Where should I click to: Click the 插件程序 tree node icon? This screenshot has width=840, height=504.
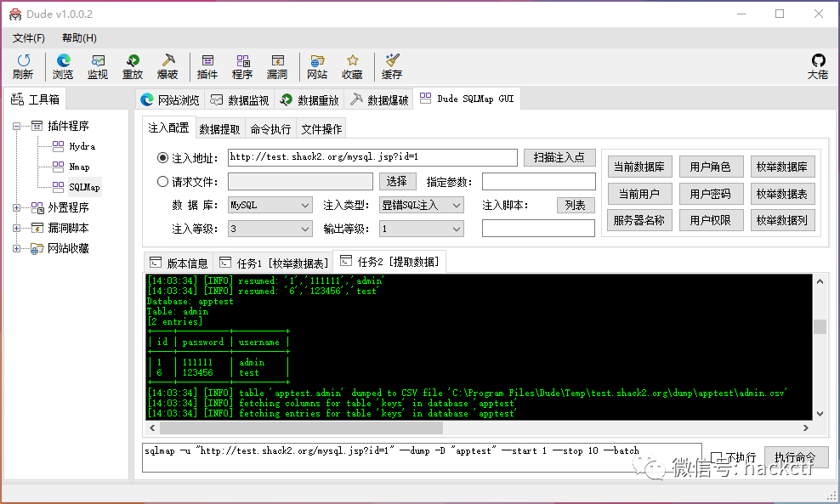[37, 126]
